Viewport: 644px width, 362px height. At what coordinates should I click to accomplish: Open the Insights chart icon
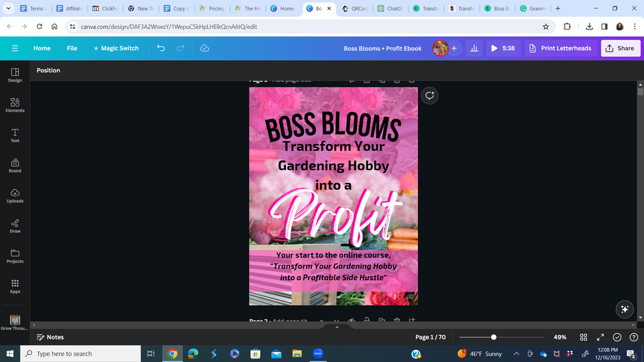click(x=474, y=48)
